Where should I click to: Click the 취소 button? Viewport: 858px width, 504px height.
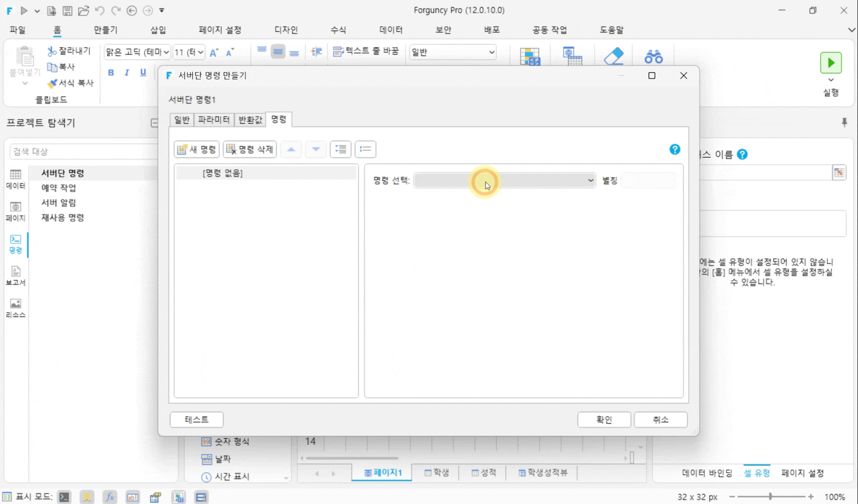pyautogui.click(x=661, y=420)
